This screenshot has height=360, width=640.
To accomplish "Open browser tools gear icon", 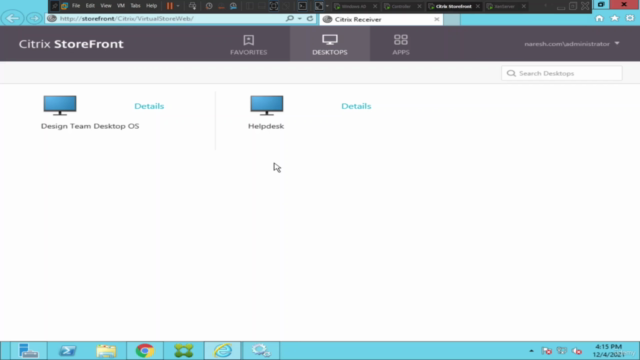I will pyautogui.click(x=630, y=18).
